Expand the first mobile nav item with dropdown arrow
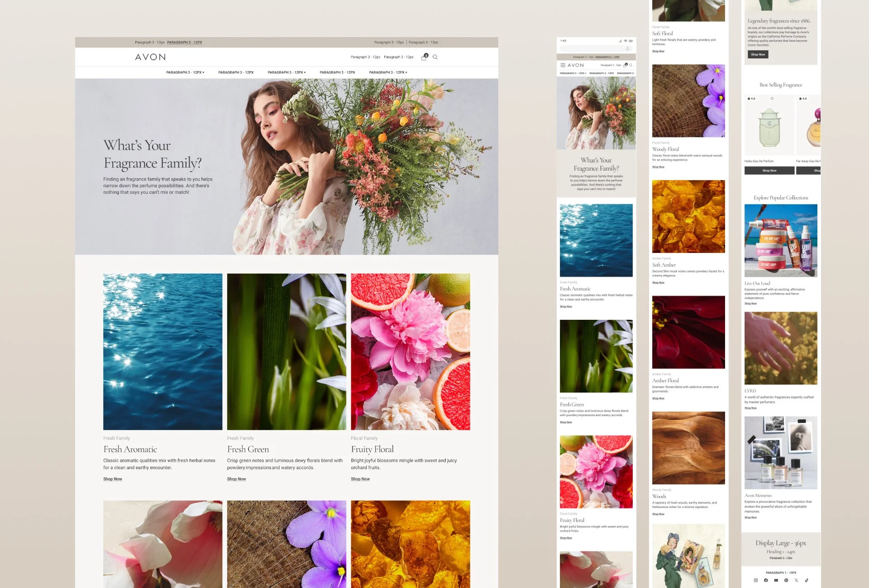The width and height of the screenshot is (869, 588). [573, 73]
